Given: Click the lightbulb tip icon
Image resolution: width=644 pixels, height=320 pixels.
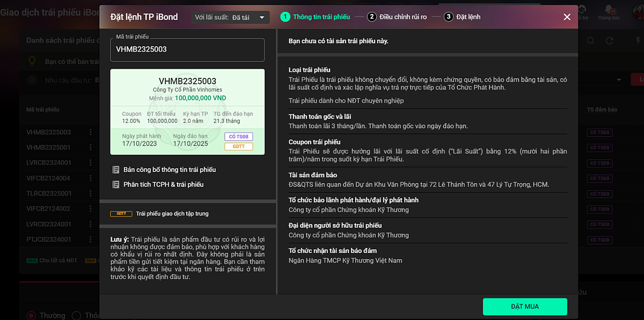Looking at the screenshot, I should (x=32, y=61).
